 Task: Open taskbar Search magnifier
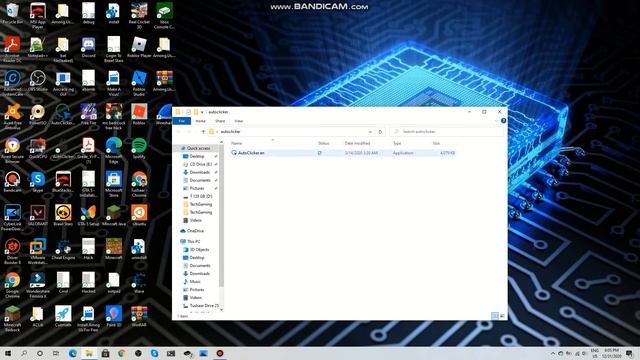(24, 353)
